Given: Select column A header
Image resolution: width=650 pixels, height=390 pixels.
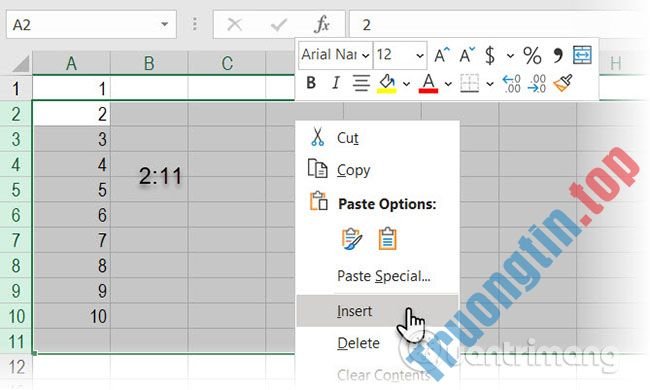Looking at the screenshot, I should coord(71,63).
